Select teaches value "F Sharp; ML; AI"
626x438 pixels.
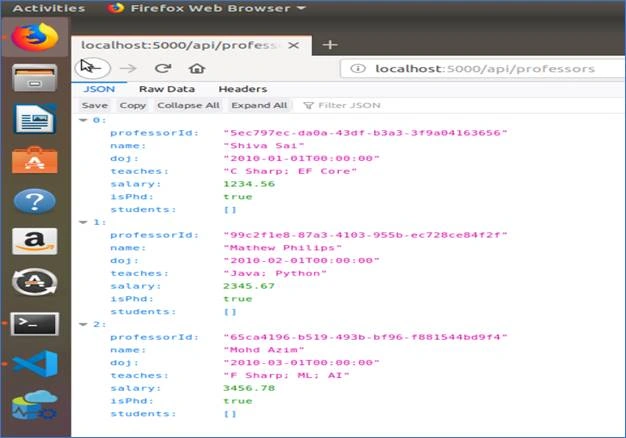coord(286,375)
